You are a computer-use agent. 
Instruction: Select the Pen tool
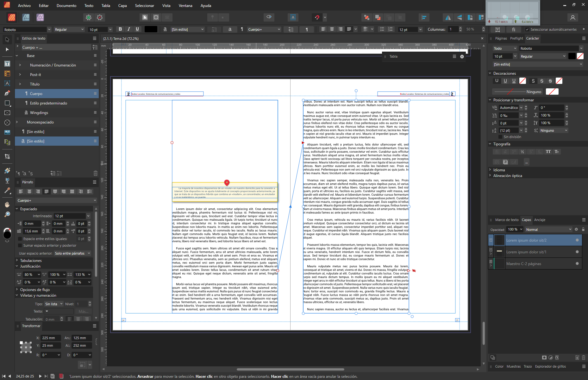(x=7, y=93)
